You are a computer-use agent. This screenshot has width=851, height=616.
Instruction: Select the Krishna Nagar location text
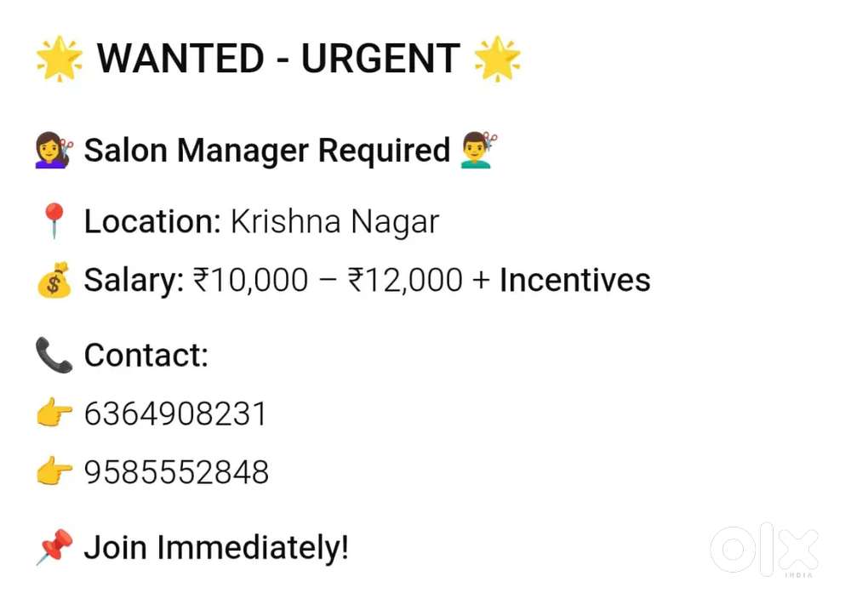tap(334, 222)
